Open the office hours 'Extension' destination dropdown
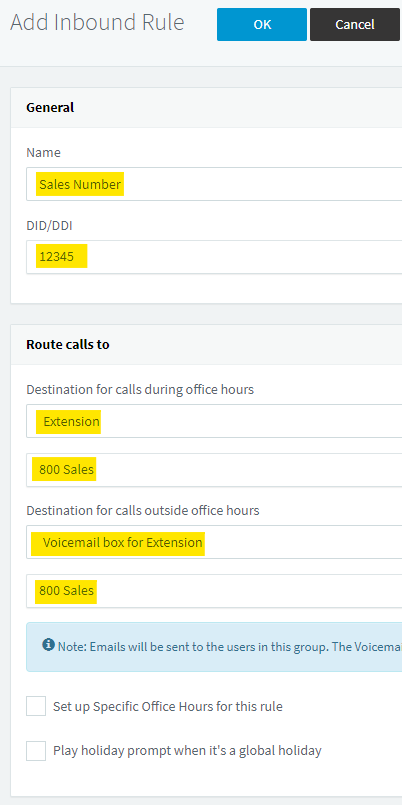 click(x=214, y=421)
